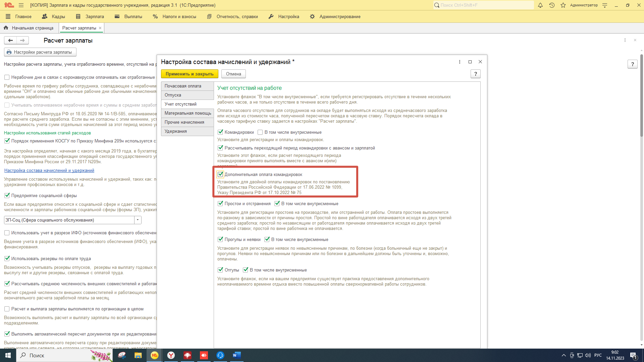Open the red AnyDesk taskbar icon

tap(204, 355)
